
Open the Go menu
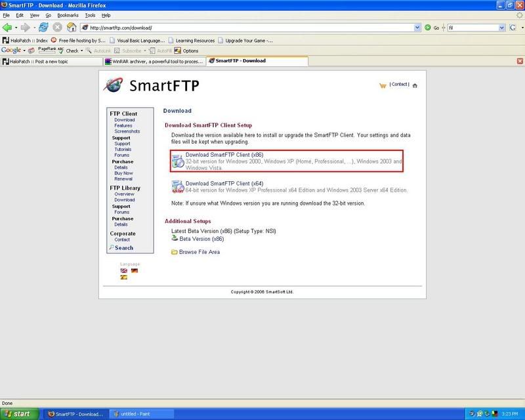coord(48,15)
